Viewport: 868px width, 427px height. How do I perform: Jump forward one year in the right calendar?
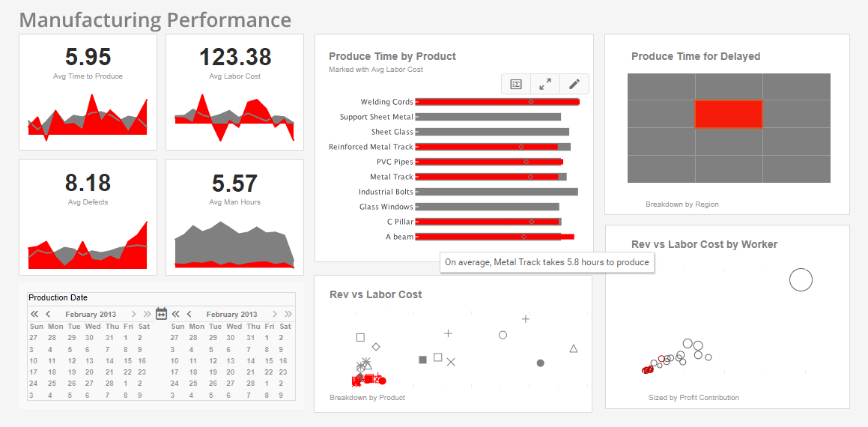(x=288, y=314)
